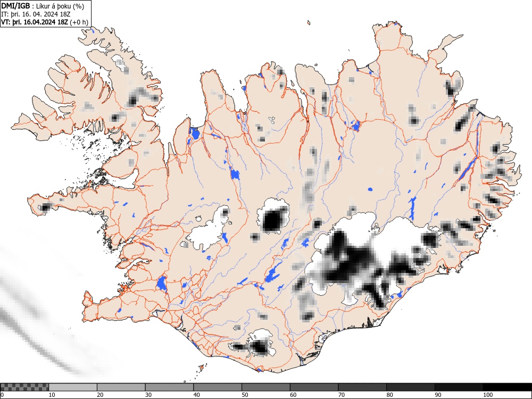The height and width of the screenshot is (399, 532).
Task: Select the 90–100 percent black swatch
Action: (x=459, y=387)
